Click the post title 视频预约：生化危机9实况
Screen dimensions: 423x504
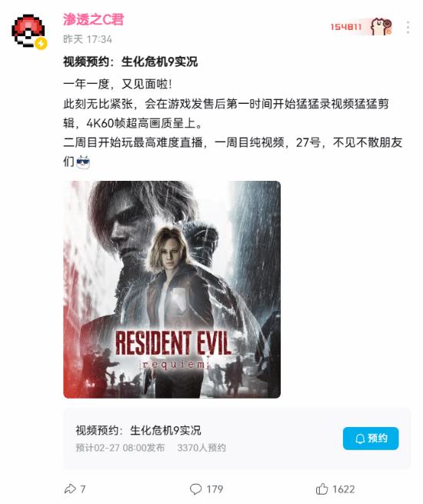pyautogui.click(x=131, y=62)
